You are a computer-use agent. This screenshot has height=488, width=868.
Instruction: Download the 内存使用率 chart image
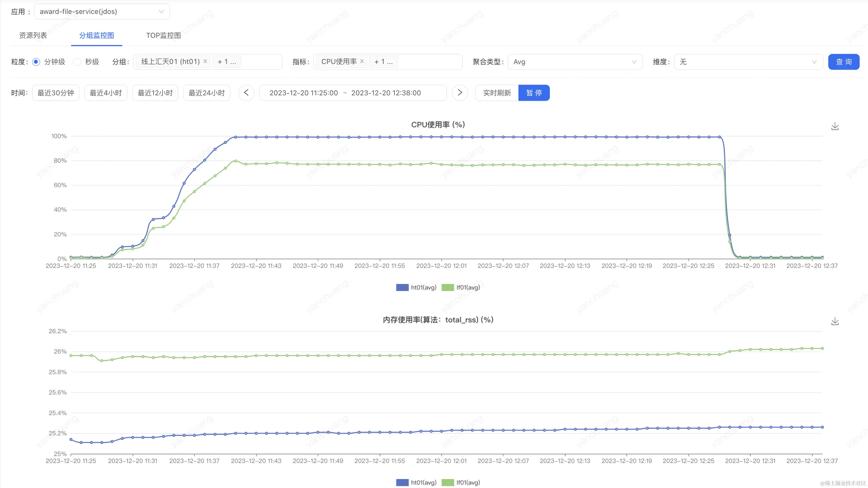(x=835, y=322)
